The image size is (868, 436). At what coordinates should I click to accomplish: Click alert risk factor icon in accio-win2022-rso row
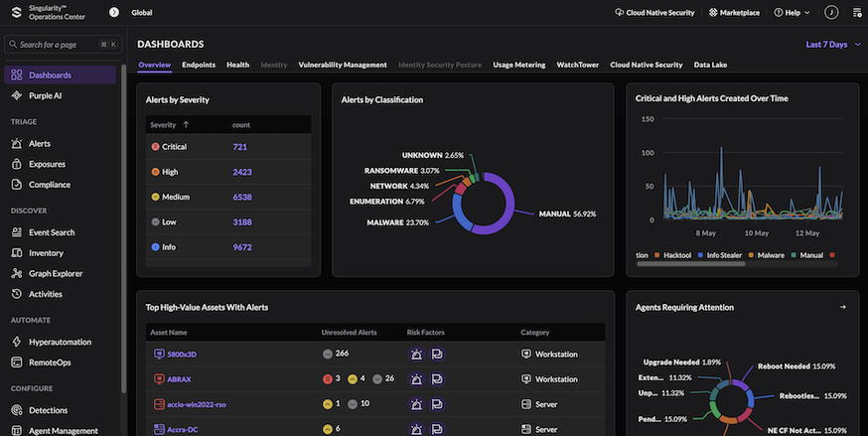coord(416,404)
